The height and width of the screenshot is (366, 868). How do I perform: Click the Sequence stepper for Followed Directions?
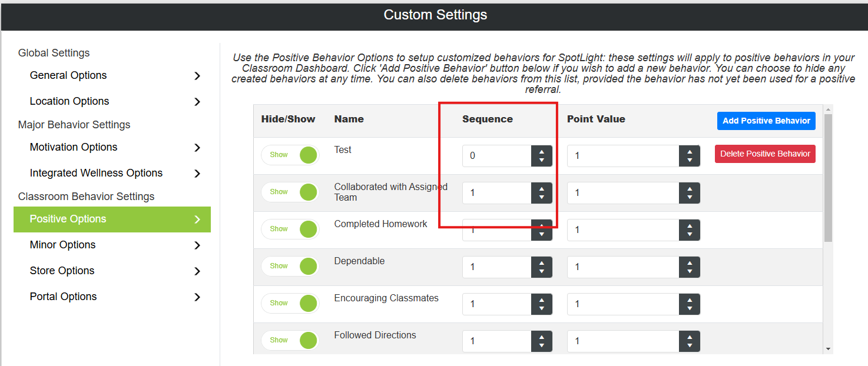pyautogui.click(x=542, y=341)
